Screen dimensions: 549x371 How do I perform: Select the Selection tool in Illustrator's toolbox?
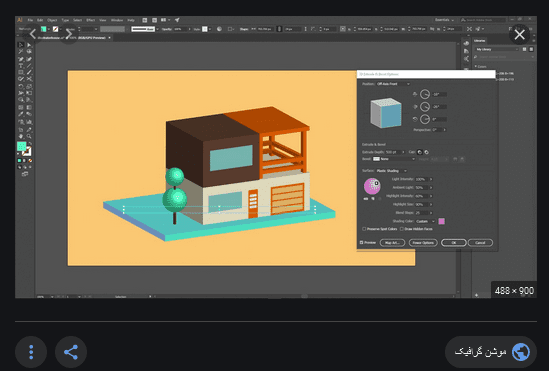(21, 44)
